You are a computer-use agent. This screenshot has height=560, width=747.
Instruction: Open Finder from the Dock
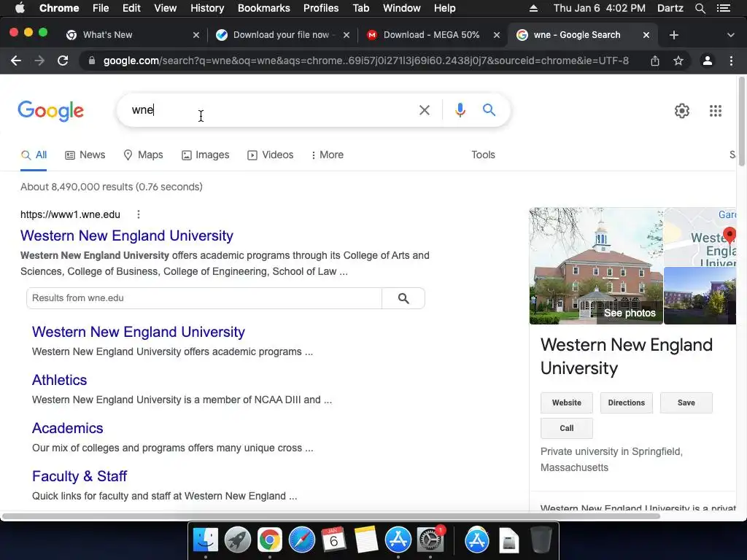tap(205, 540)
